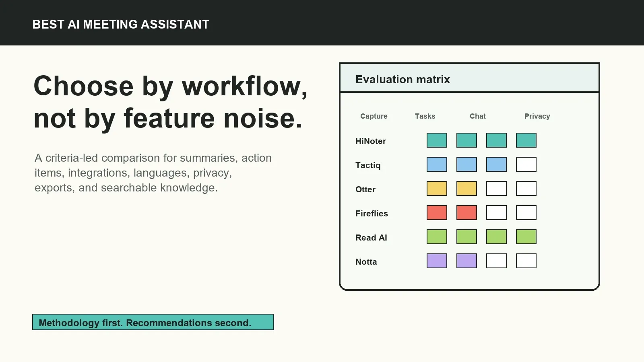Select the second red square in Fireflies row
This screenshot has width=644, height=362.
click(x=466, y=213)
